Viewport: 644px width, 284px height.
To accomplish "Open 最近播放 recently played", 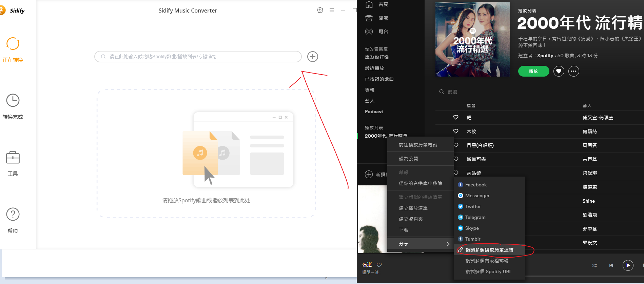I will 374,68.
